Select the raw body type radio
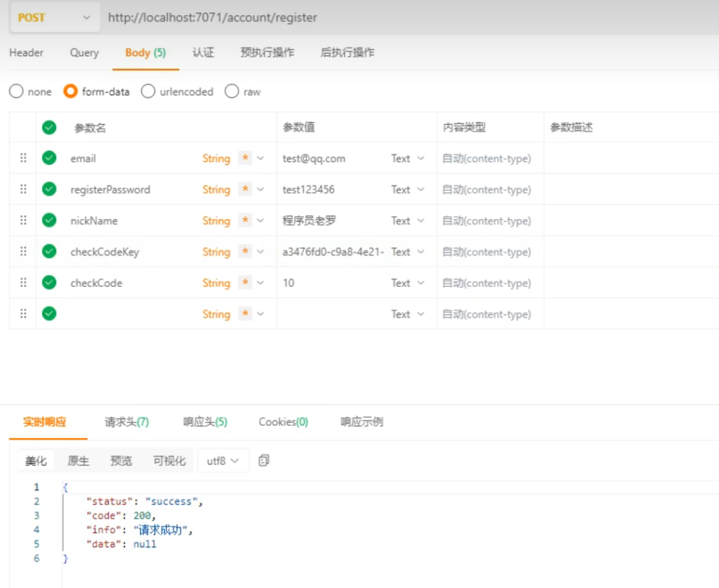 232,92
